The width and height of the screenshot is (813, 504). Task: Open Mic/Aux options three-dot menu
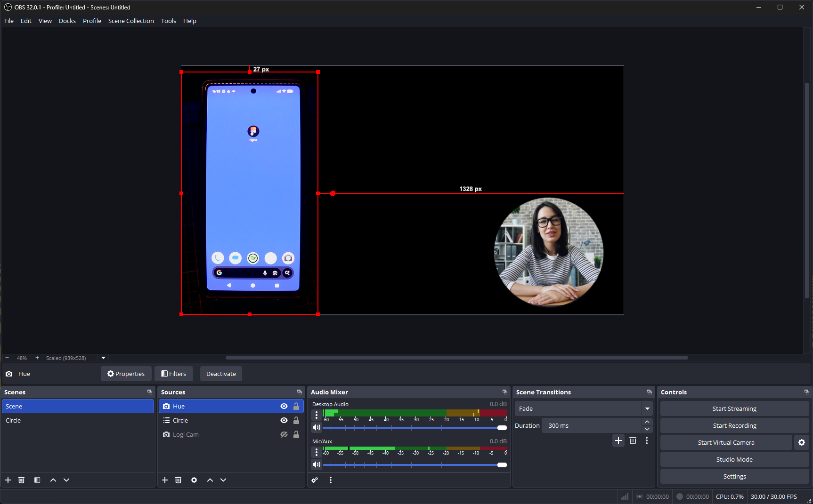[x=317, y=452]
